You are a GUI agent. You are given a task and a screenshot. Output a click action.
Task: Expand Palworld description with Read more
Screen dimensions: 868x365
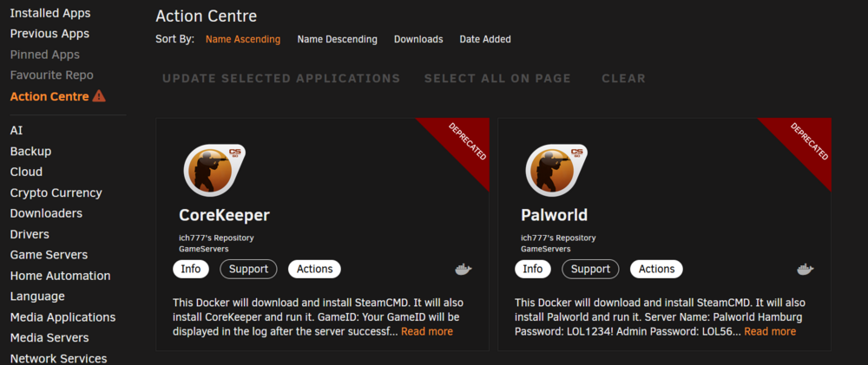coord(770,331)
